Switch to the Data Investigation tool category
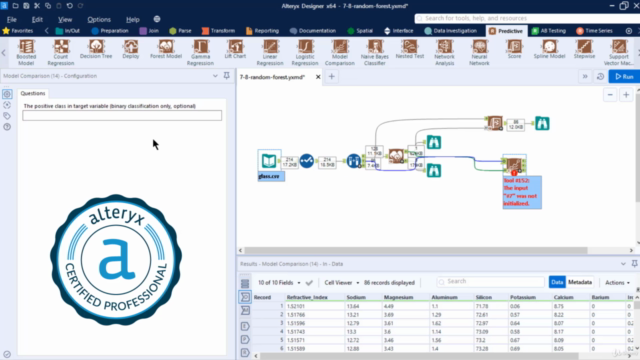Image resolution: width=640 pixels, height=360 pixels. click(x=450, y=31)
